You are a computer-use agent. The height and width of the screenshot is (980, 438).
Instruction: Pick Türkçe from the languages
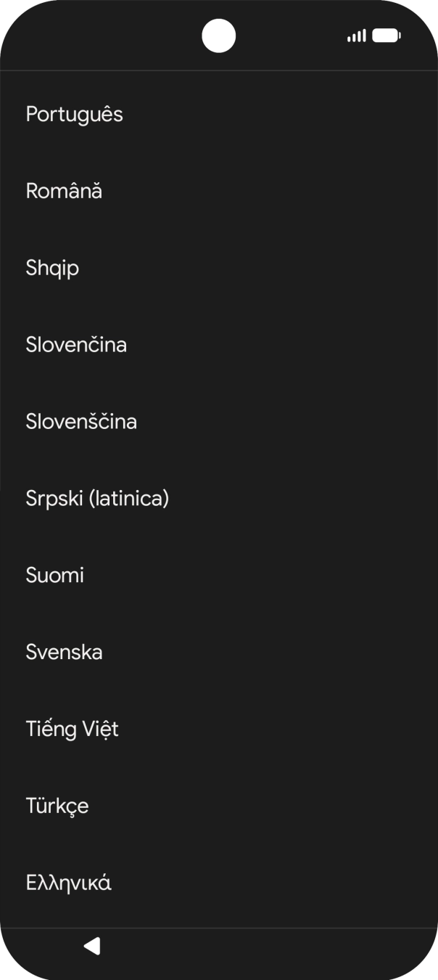(x=57, y=806)
